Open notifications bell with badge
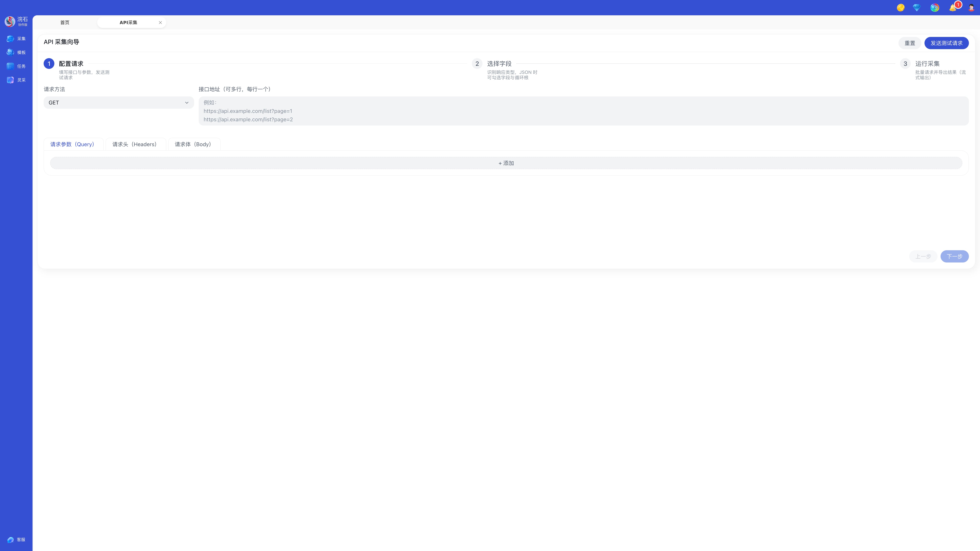980x551 pixels. [x=953, y=8]
